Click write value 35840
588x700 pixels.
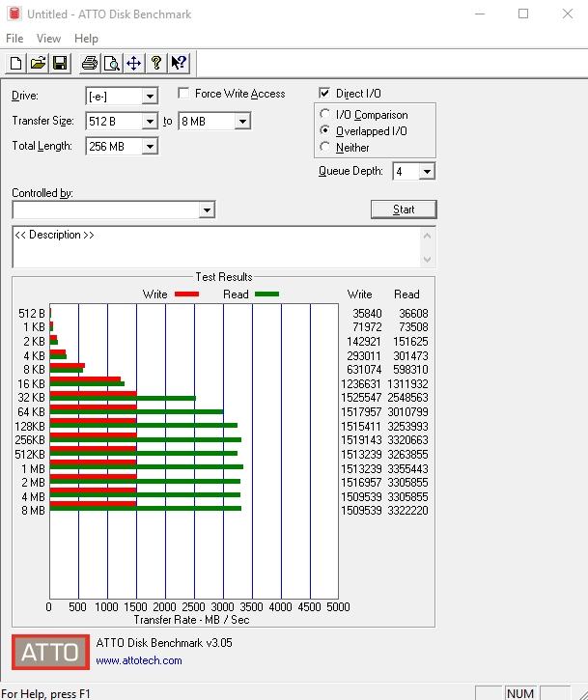click(367, 314)
